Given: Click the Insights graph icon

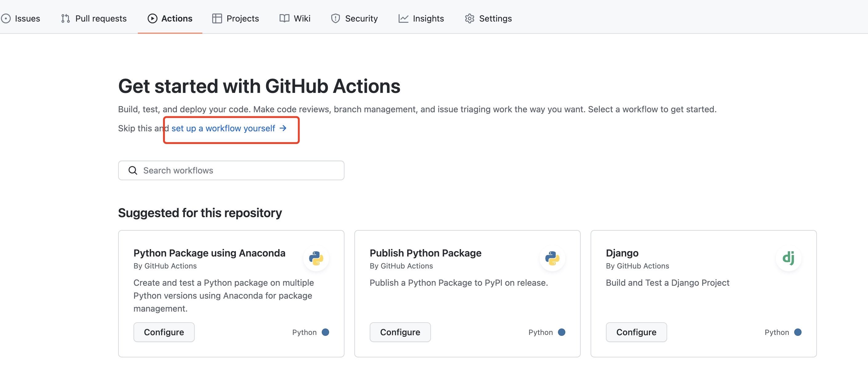Looking at the screenshot, I should (x=403, y=18).
